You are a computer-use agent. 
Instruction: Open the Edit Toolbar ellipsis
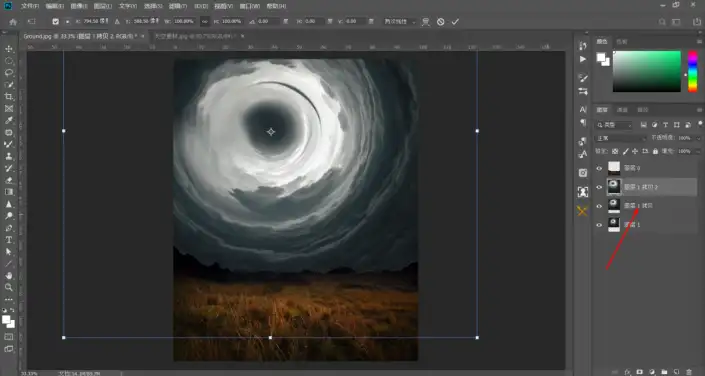9,300
